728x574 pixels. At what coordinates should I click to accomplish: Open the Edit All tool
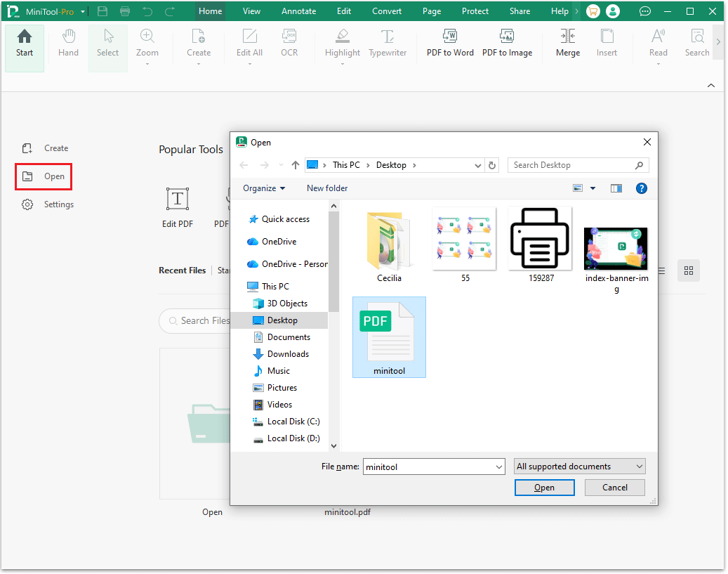point(249,44)
